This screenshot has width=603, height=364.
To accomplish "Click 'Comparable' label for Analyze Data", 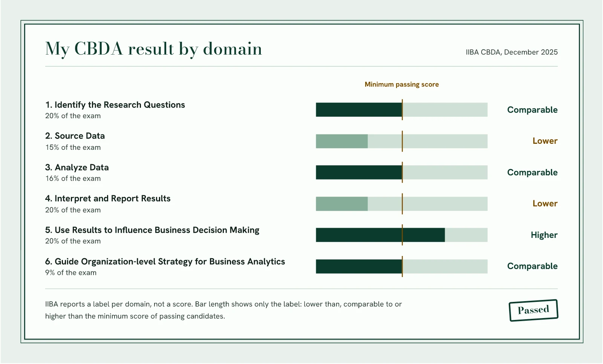I will coord(532,172).
